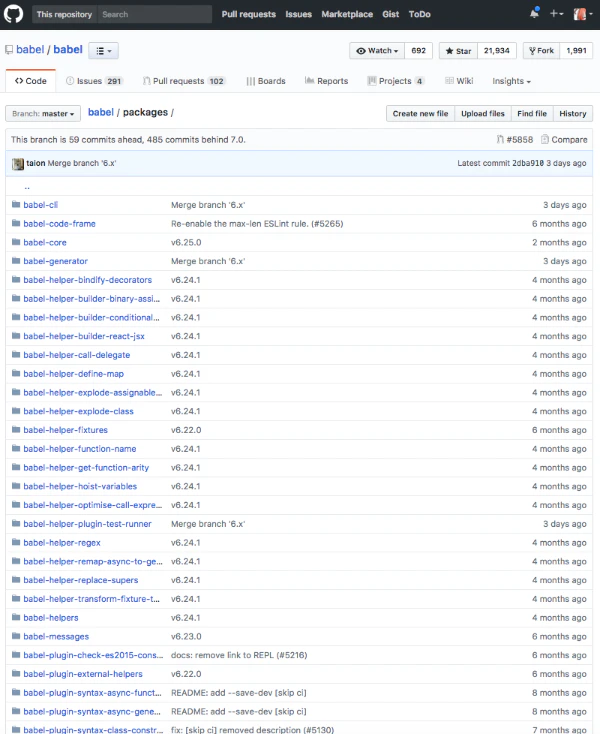
Task: Click folder icon for babel-helper-function-name
Action: (16, 448)
